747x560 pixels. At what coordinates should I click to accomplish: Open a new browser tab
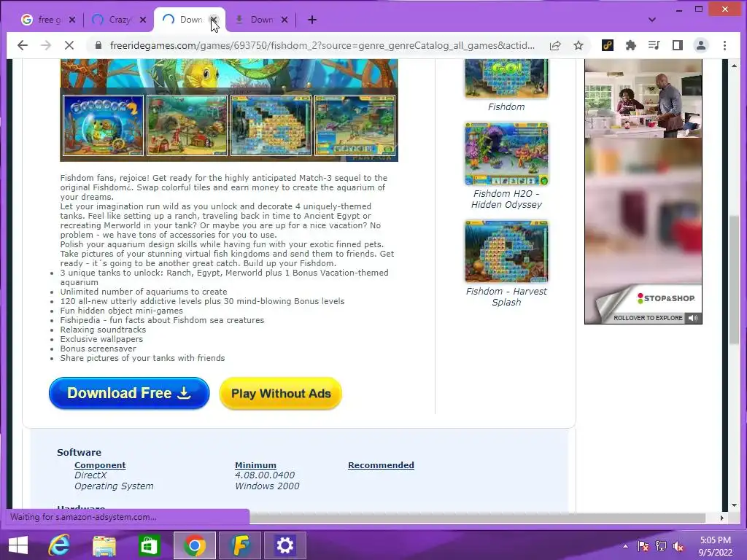tap(312, 20)
